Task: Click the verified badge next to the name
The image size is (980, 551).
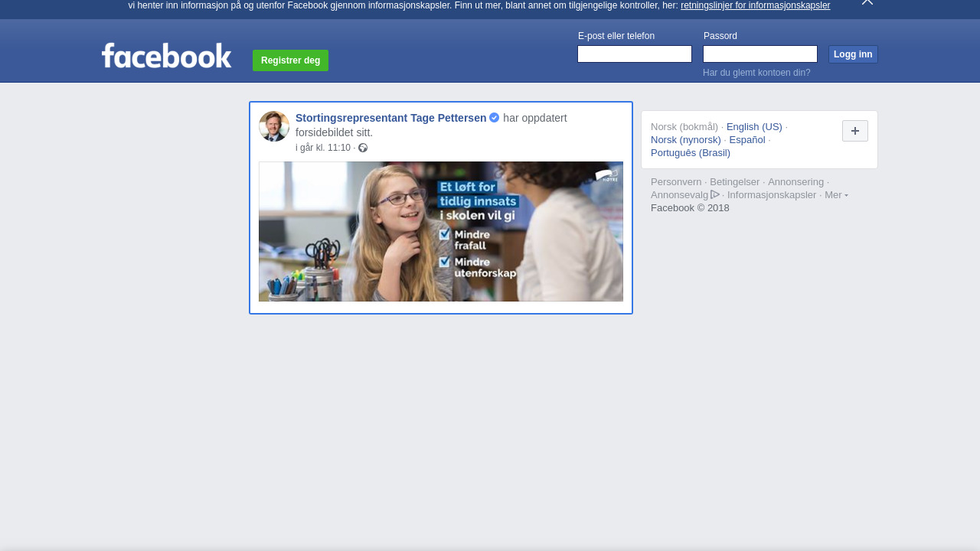Action: [x=495, y=118]
